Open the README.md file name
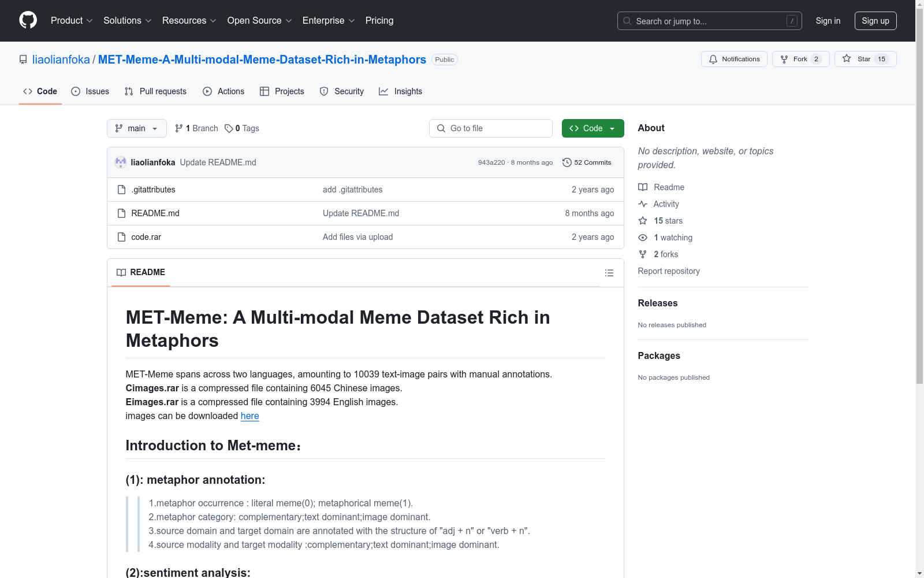This screenshot has height=578, width=924. click(155, 213)
